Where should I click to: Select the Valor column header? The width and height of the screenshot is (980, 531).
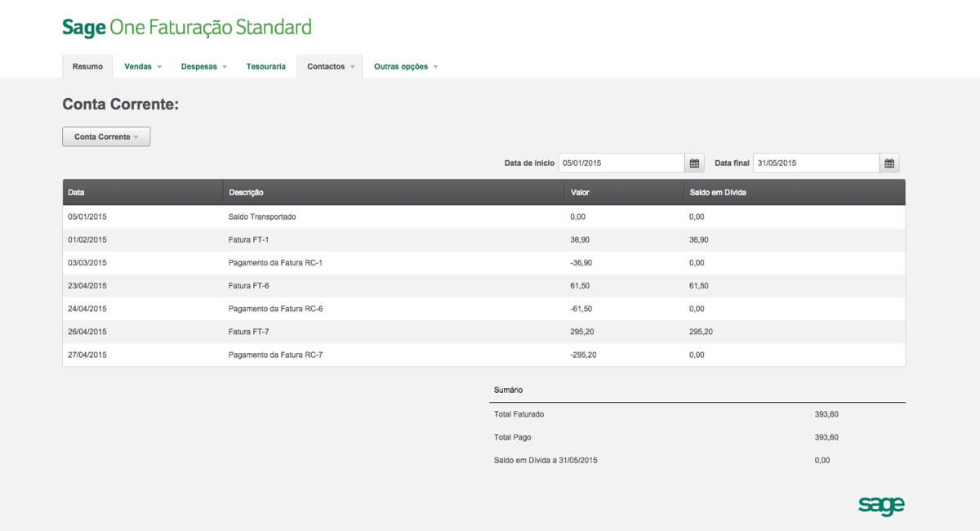580,193
